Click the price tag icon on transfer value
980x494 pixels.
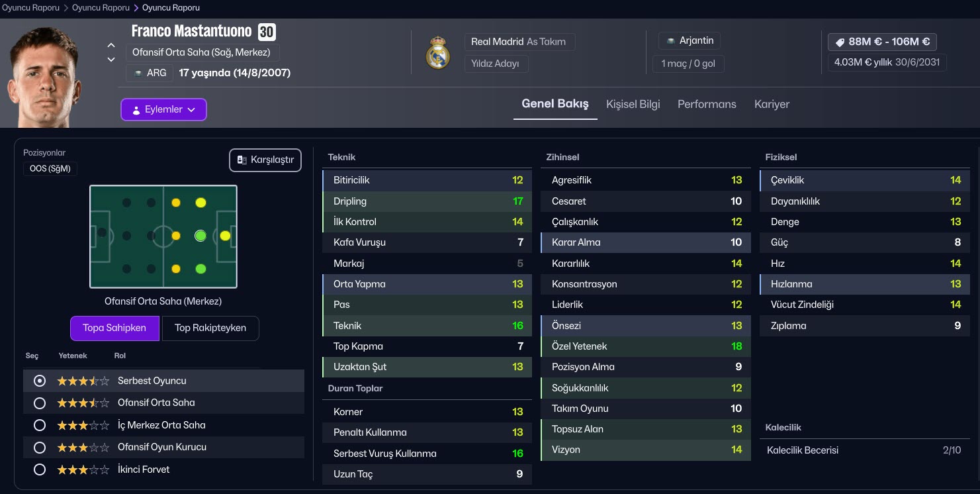pyautogui.click(x=840, y=42)
